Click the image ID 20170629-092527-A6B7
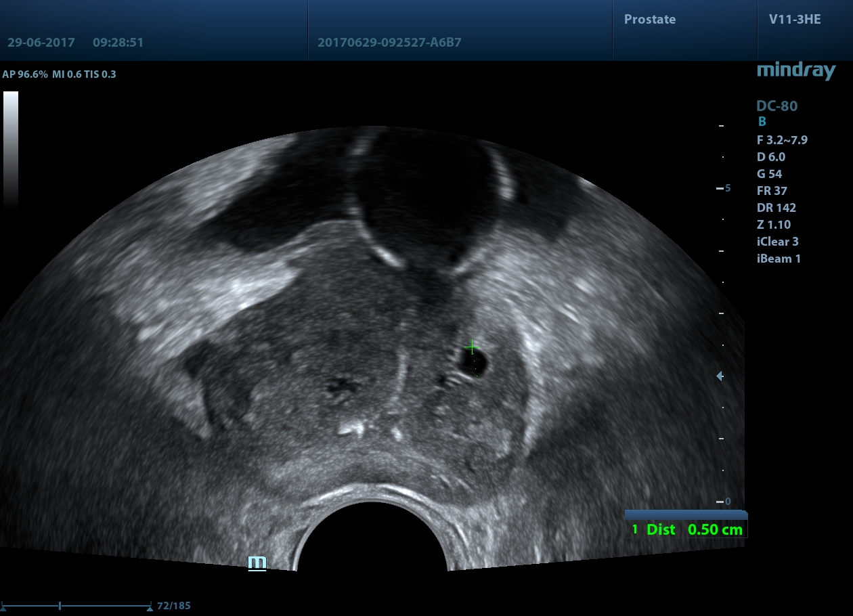The image size is (853, 616). tap(389, 42)
